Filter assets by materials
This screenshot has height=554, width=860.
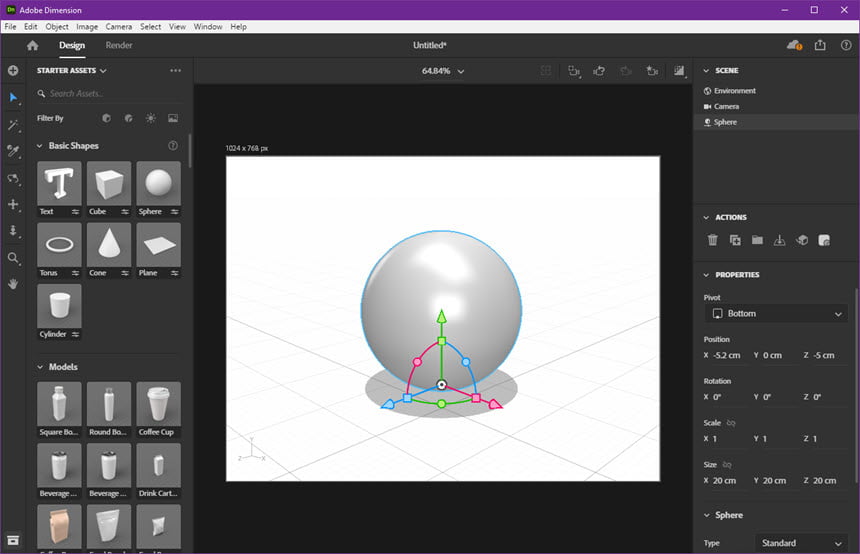128,118
